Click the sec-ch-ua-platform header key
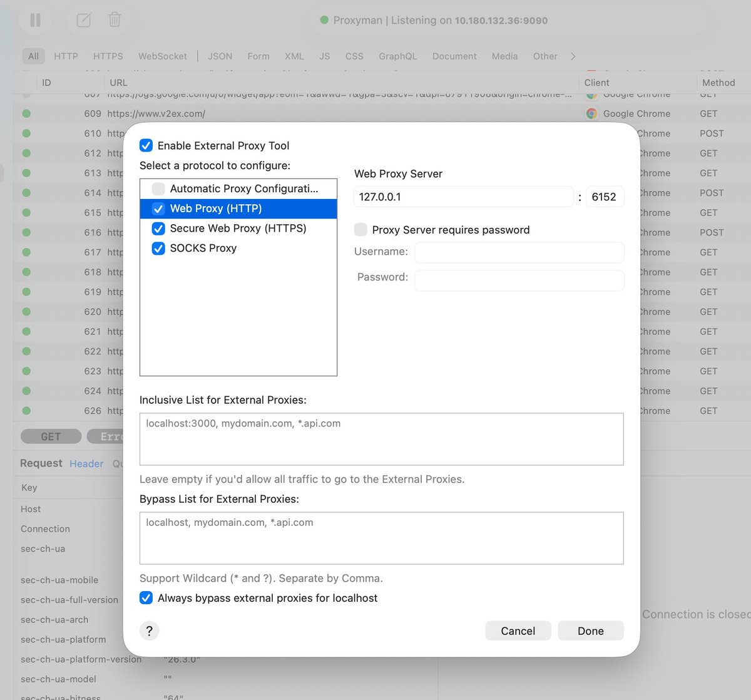751x700 pixels. pyautogui.click(x=63, y=639)
